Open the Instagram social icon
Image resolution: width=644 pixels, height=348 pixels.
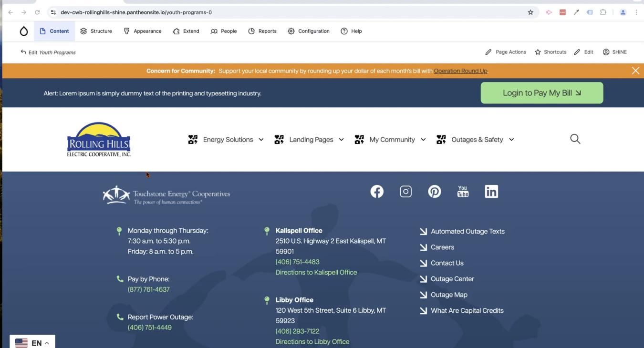405,192
